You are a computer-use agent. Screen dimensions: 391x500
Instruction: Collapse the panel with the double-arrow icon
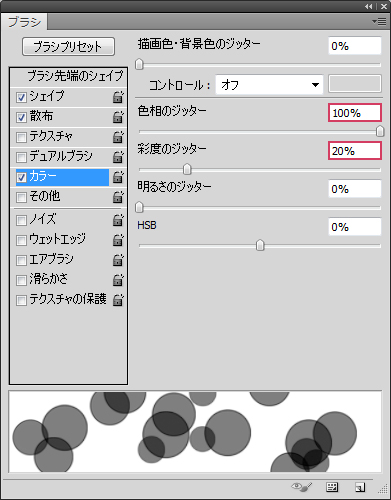368,6
